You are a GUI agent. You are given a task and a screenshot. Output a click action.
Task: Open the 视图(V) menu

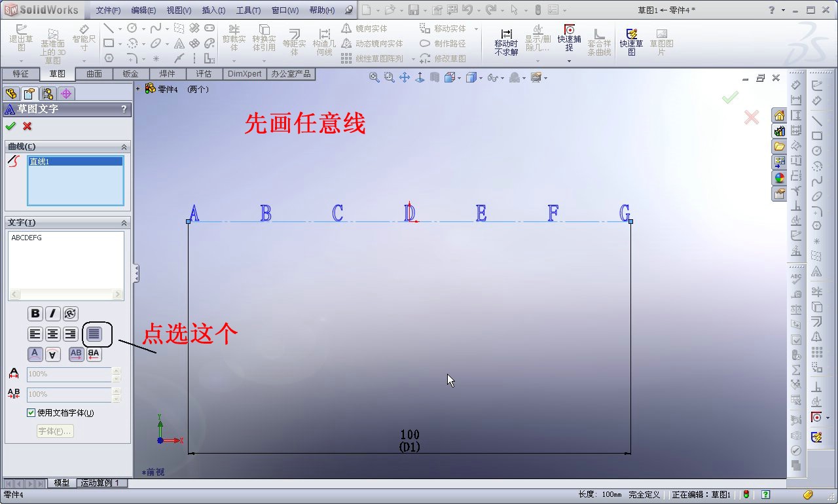pyautogui.click(x=179, y=10)
